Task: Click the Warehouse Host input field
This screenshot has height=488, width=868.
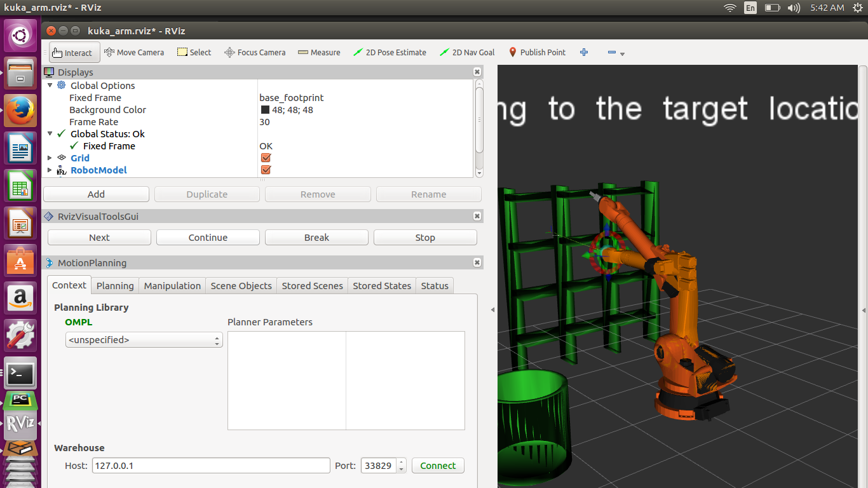Action: [211, 466]
